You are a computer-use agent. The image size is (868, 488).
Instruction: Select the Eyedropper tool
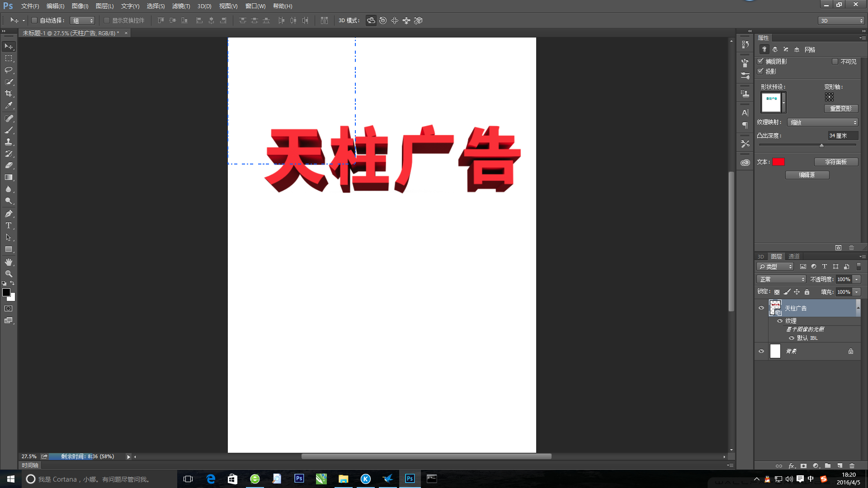click(9, 105)
